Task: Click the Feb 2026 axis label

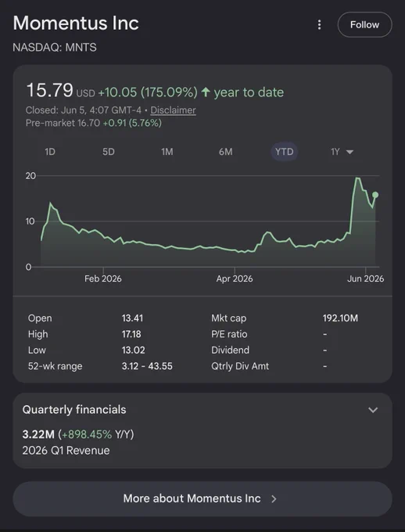Action: pyautogui.click(x=103, y=279)
